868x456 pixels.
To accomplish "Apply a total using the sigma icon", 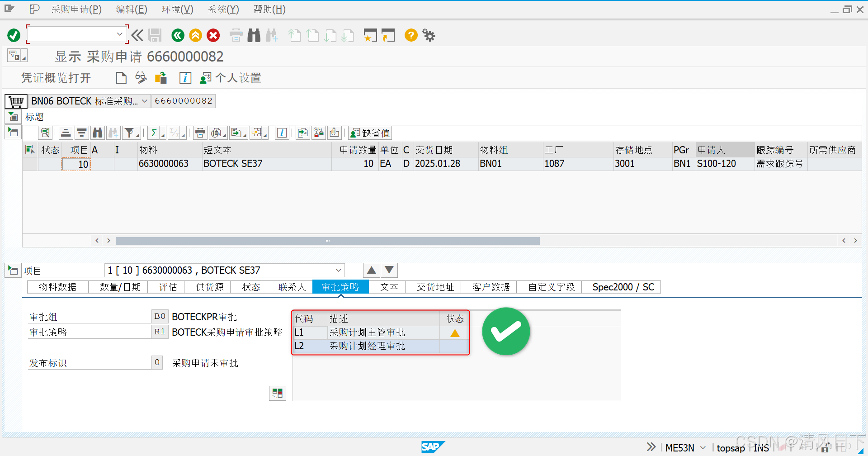I will click(x=154, y=132).
